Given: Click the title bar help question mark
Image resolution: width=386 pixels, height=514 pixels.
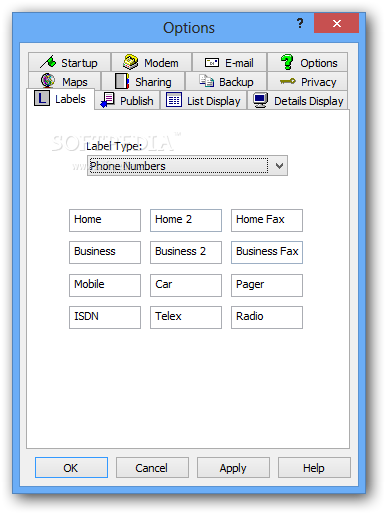Looking at the screenshot, I should pyautogui.click(x=300, y=23).
